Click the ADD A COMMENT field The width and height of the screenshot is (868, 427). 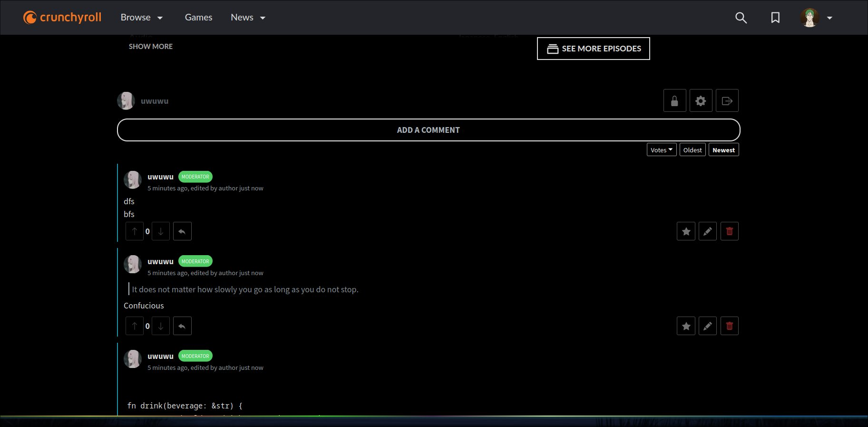[428, 130]
